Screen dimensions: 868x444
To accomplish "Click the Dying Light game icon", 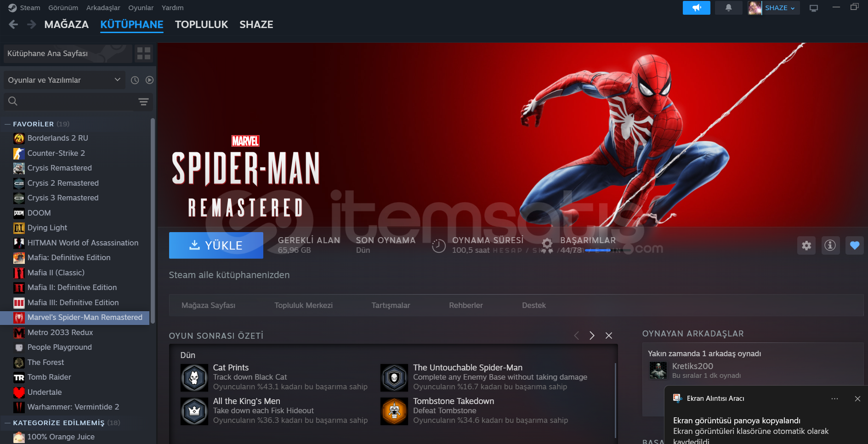I will pyautogui.click(x=19, y=228).
